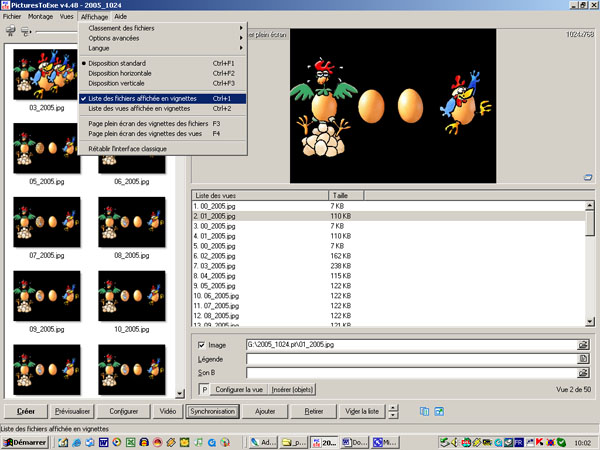The image size is (600, 450).
Task: Click the red K tray icon
Action: 539,442
